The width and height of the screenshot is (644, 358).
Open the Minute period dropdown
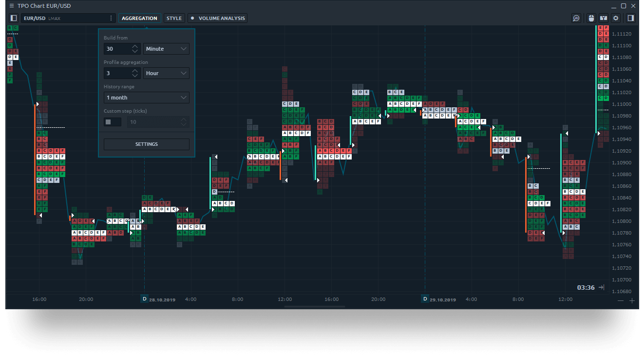click(x=166, y=49)
